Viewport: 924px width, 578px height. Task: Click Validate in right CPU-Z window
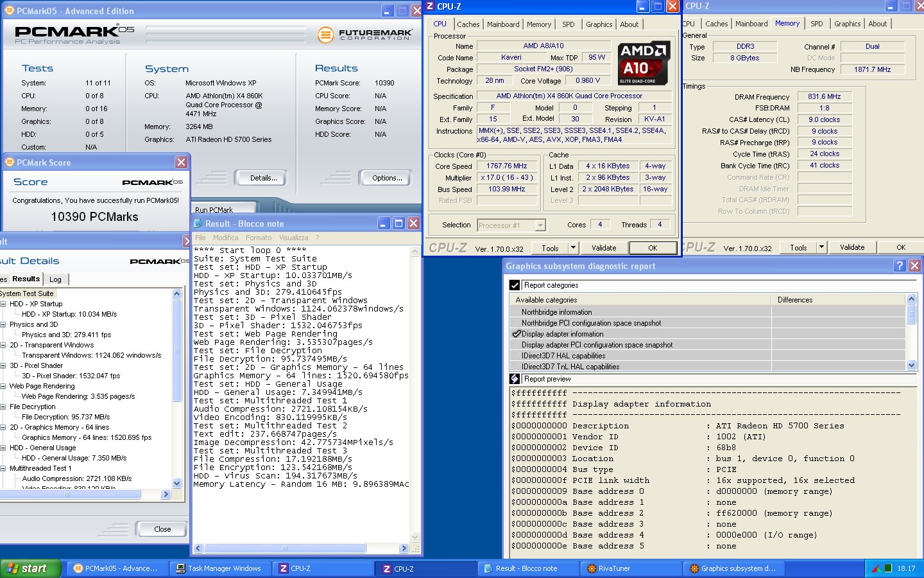[852, 247]
